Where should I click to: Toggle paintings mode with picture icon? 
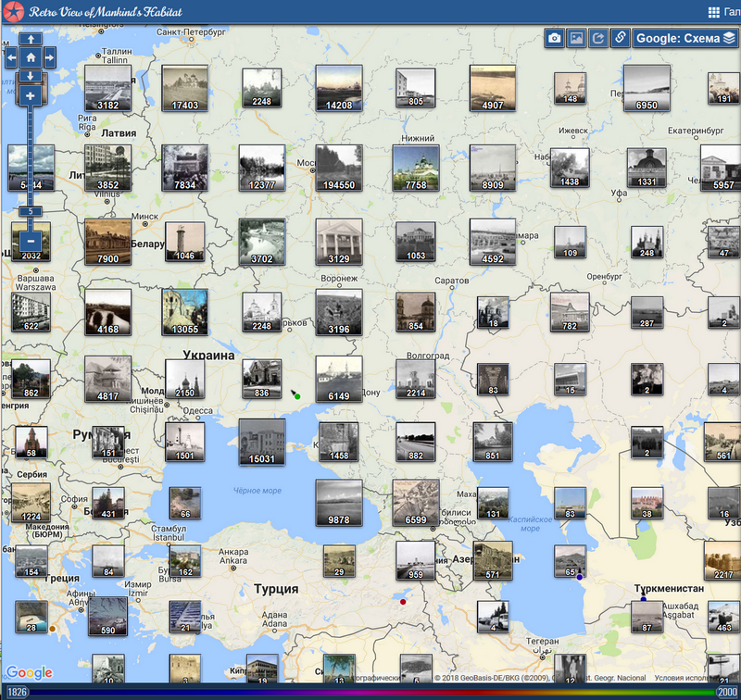click(x=576, y=38)
